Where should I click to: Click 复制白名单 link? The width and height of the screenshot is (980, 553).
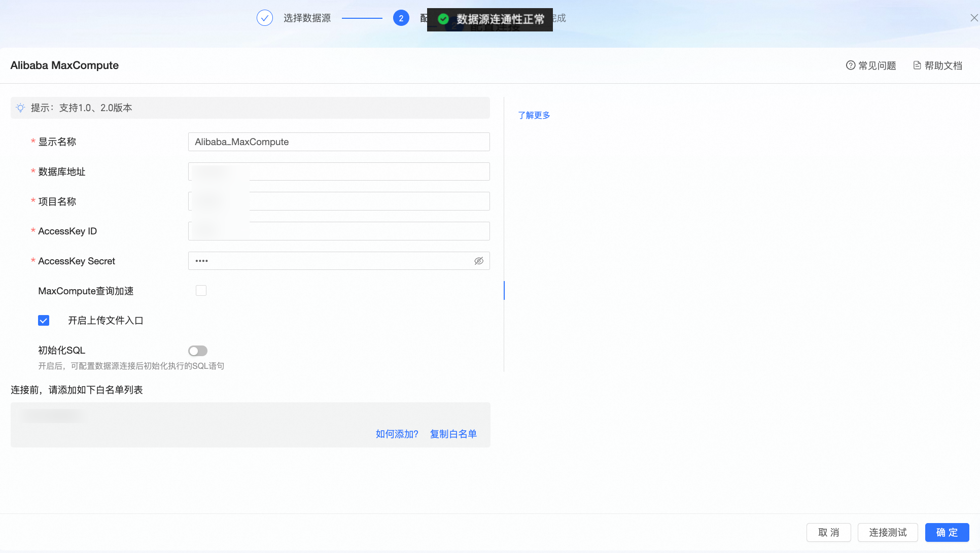coord(453,434)
